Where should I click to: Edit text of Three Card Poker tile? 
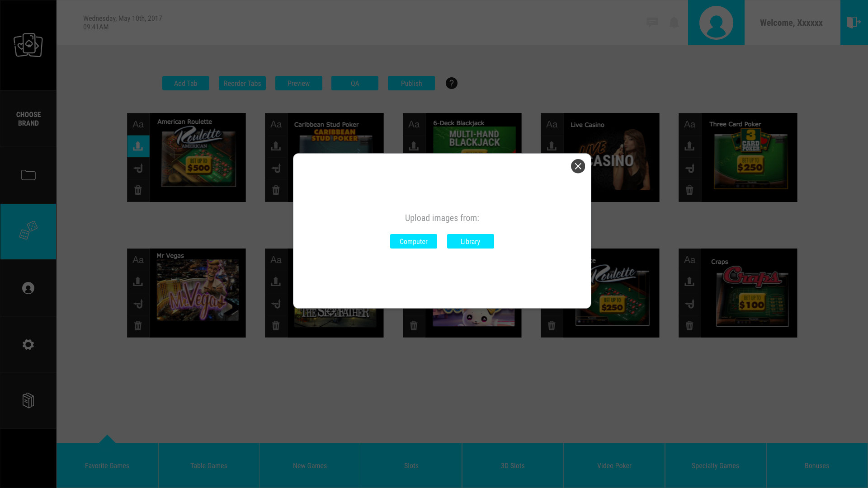tap(689, 124)
